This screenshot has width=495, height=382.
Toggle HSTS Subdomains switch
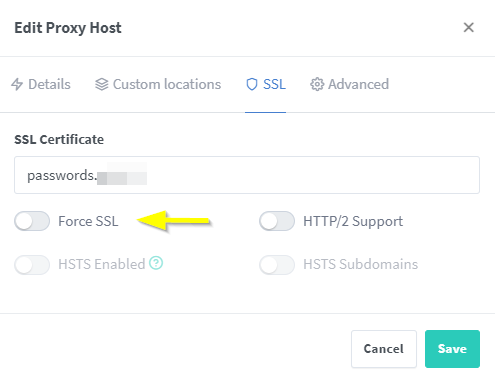pos(277,265)
